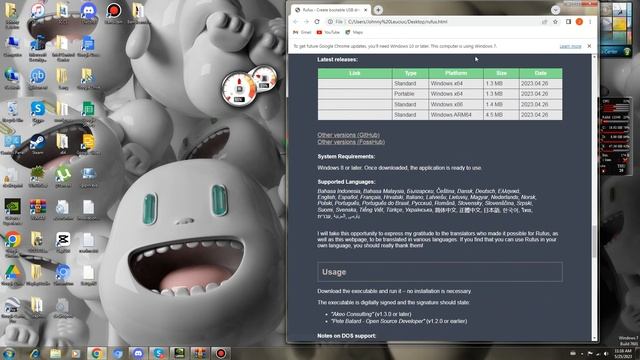Open Google Slides desktop shortcut

click(x=88, y=144)
